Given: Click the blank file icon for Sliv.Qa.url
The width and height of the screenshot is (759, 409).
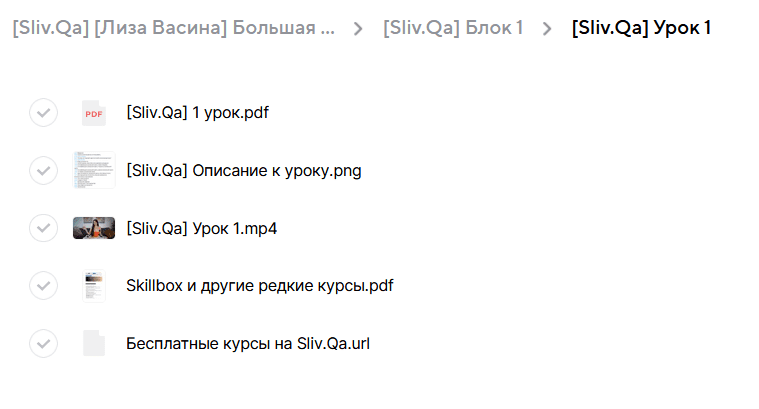Looking at the screenshot, I should coord(93,344).
